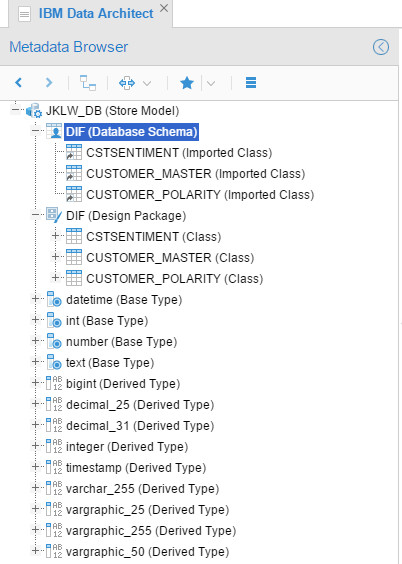Collapse the DIF (Design Package) node
Viewport: 402px width, 564px height.
tap(35, 215)
